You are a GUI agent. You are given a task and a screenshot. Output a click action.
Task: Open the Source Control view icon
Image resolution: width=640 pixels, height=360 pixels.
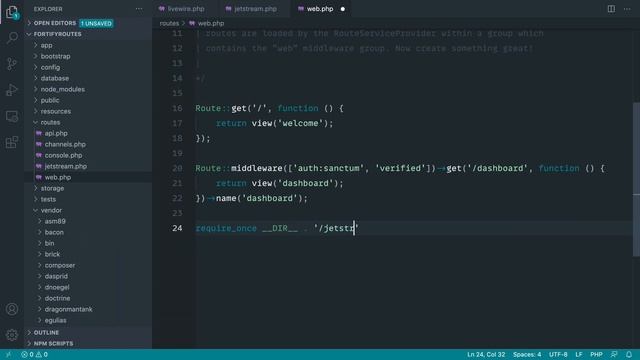point(12,64)
